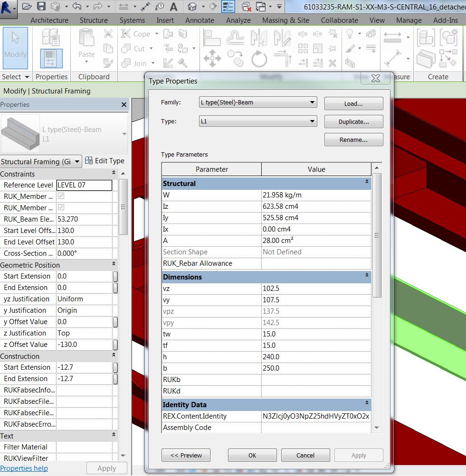The image size is (466, 476).
Task: Collapse the Identity Data parameter group
Action: point(367,403)
